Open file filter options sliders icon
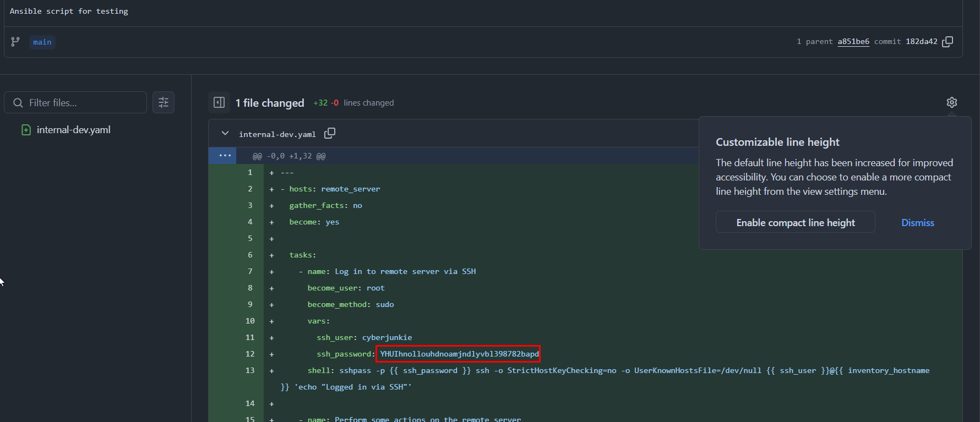 pyautogui.click(x=164, y=102)
